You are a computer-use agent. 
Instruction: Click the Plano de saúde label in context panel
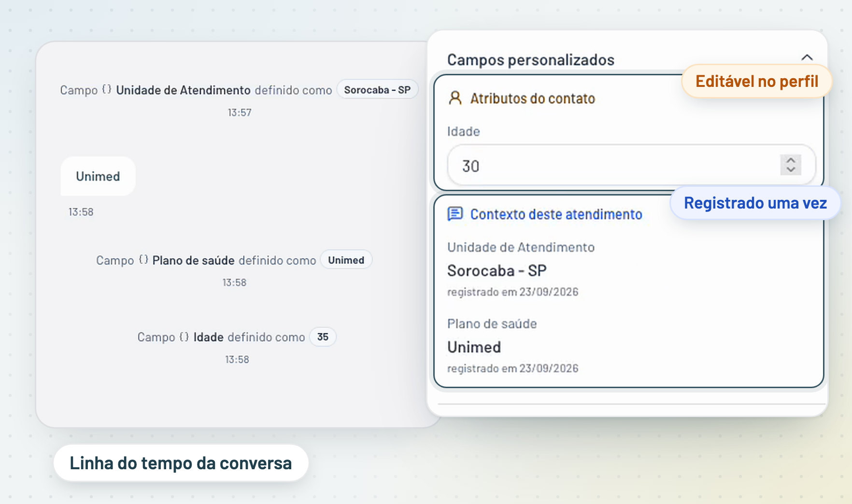coord(492,323)
